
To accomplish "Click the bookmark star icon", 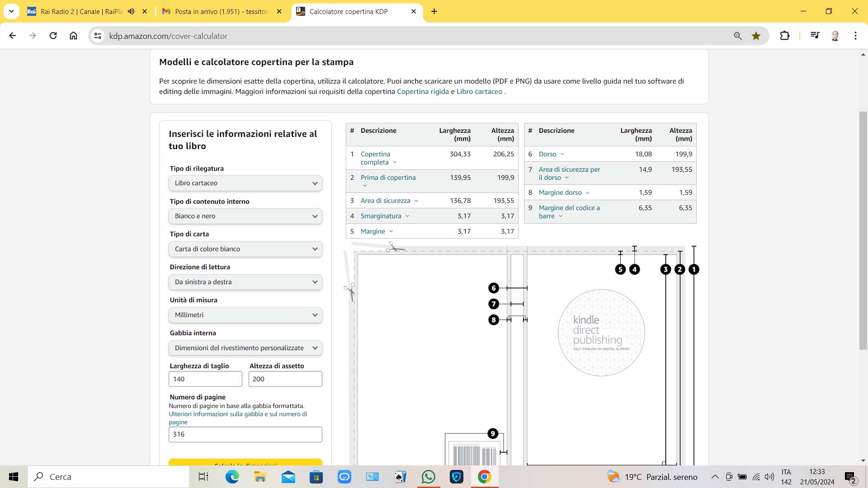I will tap(756, 36).
